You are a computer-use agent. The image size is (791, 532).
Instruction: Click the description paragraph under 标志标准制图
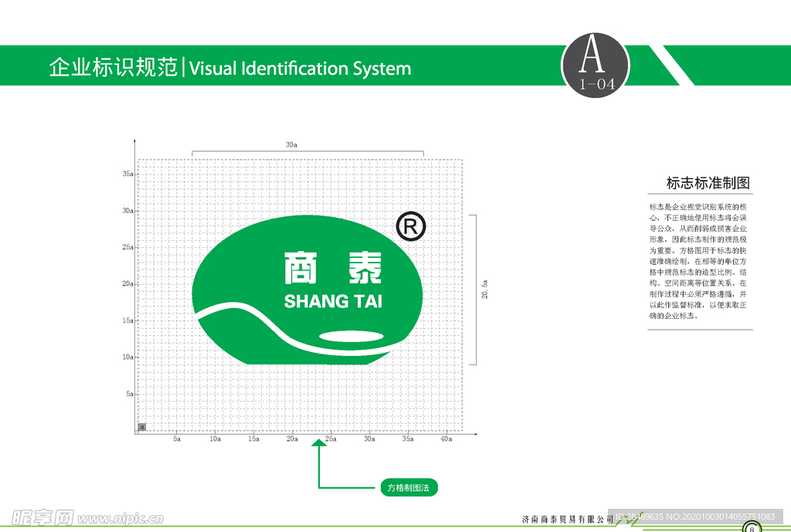698,261
